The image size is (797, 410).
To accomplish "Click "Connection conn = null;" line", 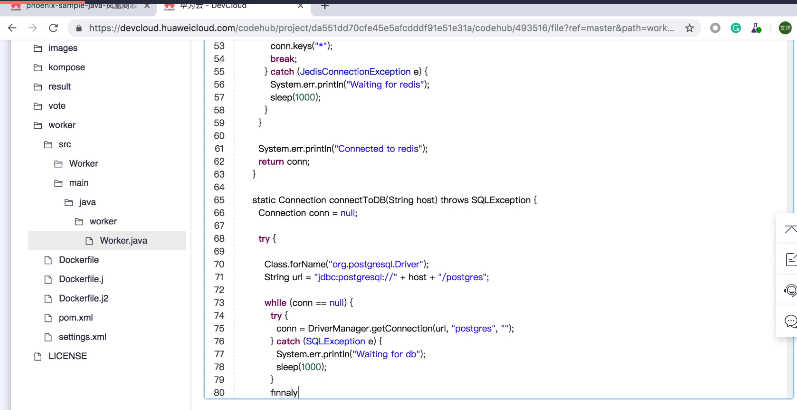I will click(x=308, y=212).
